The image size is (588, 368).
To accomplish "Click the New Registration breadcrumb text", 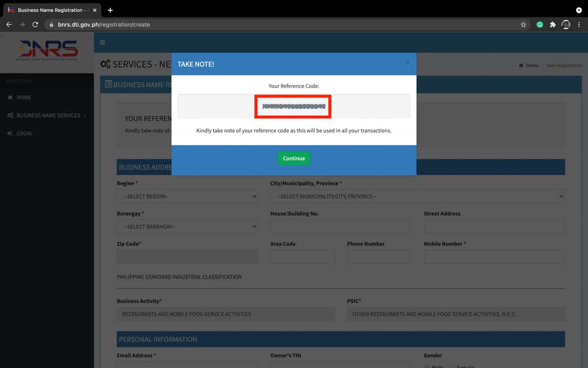I will (x=564, y=65).
